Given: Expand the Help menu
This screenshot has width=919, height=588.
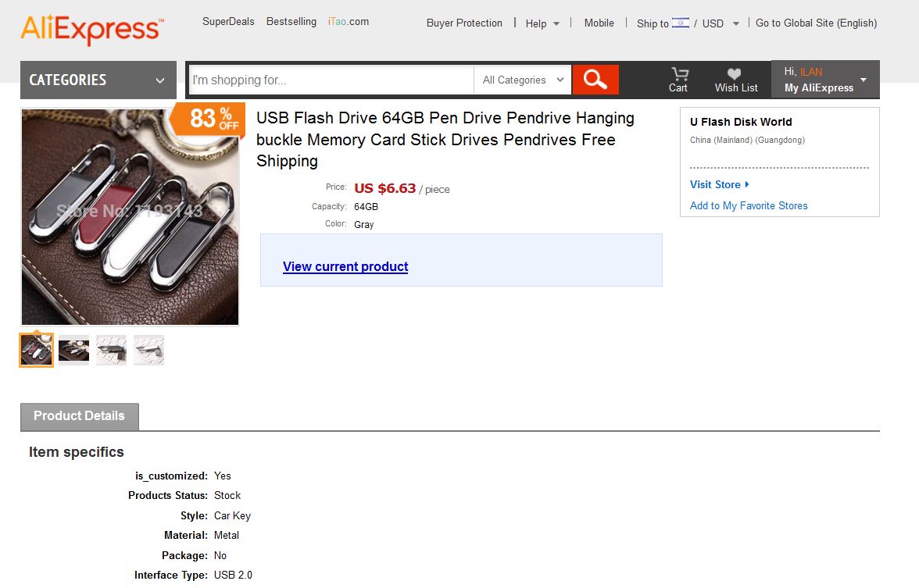Looking at the screenshot, I should [x=542, y=23].
